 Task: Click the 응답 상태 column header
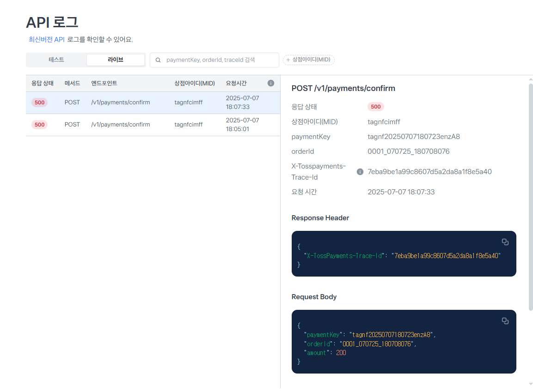pyautogui.click(x=43, y=83)
